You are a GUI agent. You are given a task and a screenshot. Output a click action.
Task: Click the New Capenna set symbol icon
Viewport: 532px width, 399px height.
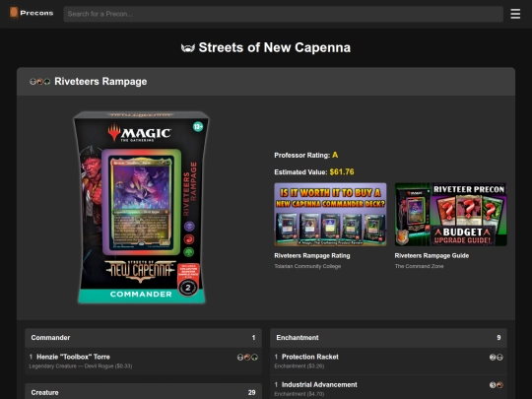(188, 48)
